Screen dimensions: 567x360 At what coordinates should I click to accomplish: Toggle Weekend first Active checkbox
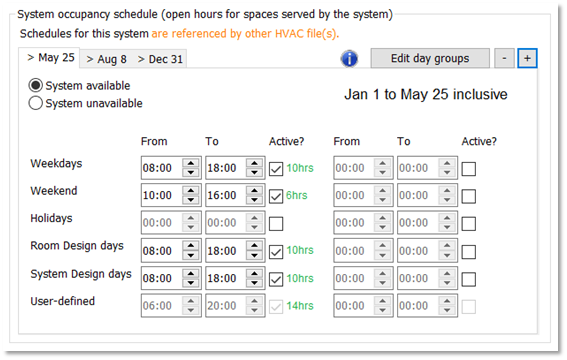click(276, 196)
